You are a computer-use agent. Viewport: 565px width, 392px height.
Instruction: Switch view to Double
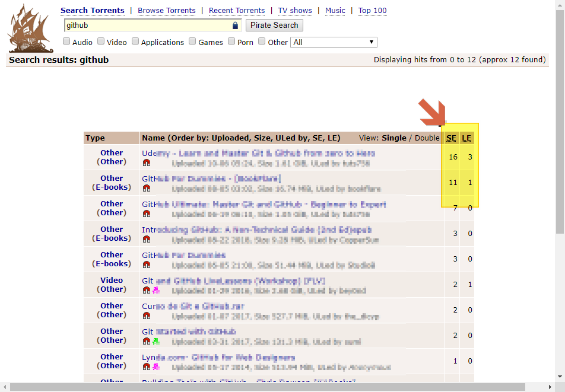coord(427,138)
